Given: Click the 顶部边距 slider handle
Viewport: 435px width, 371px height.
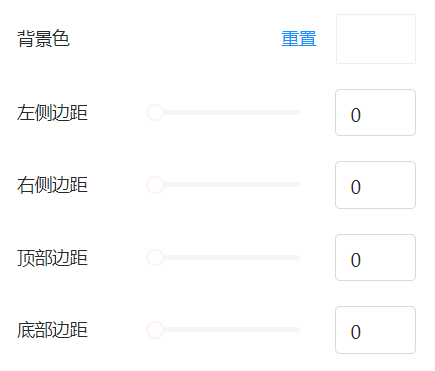Looking at the screenshot, I should [155, 257].
